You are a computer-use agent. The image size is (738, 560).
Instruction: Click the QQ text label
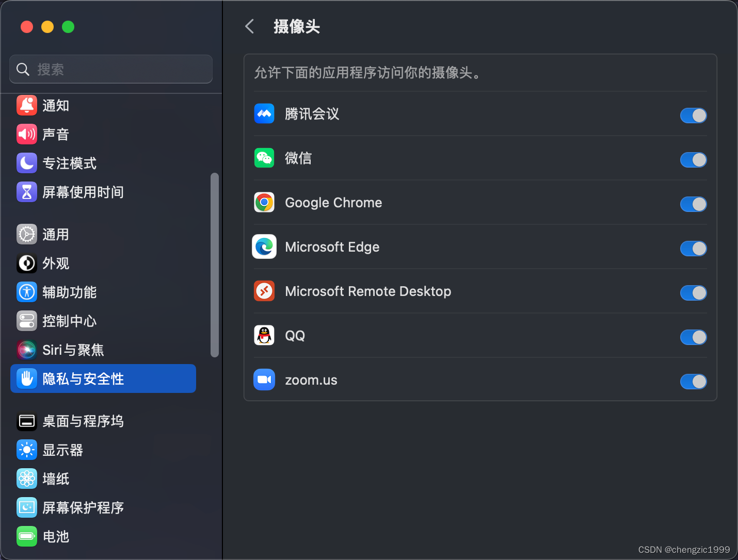[295, 336]
